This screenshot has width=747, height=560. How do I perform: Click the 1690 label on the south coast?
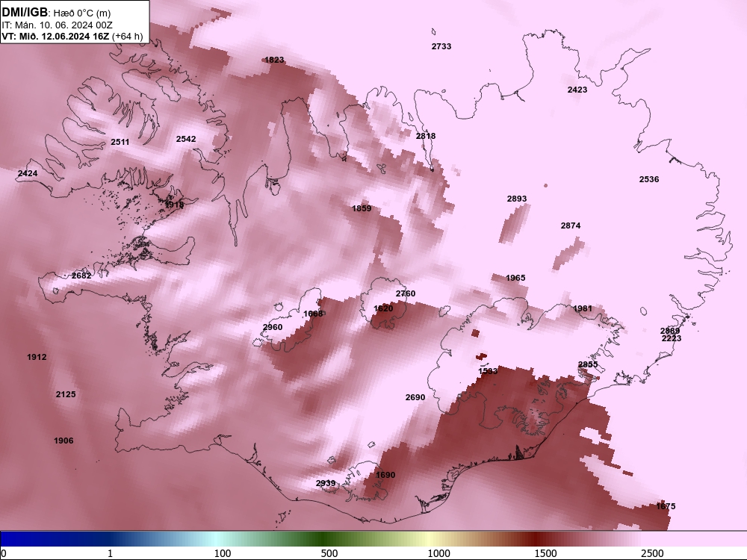385,475
